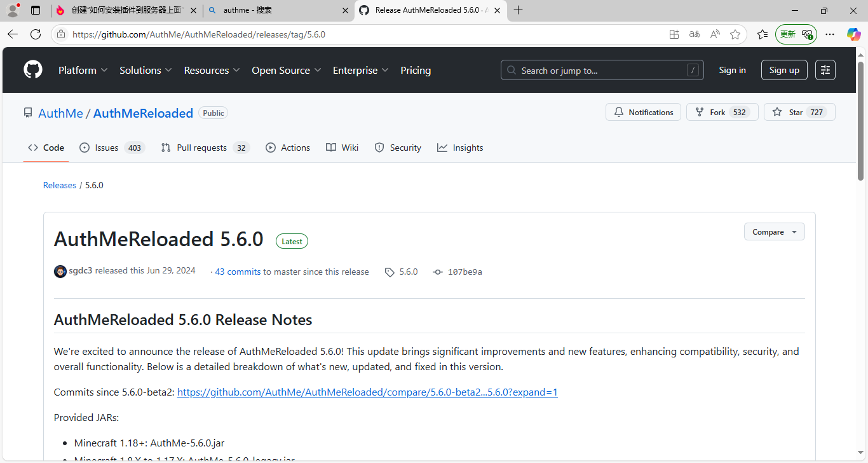The height and width of the screenshot is (463, 868).
Task: Open the Pricing page
Action: click(x=416, y=70)
